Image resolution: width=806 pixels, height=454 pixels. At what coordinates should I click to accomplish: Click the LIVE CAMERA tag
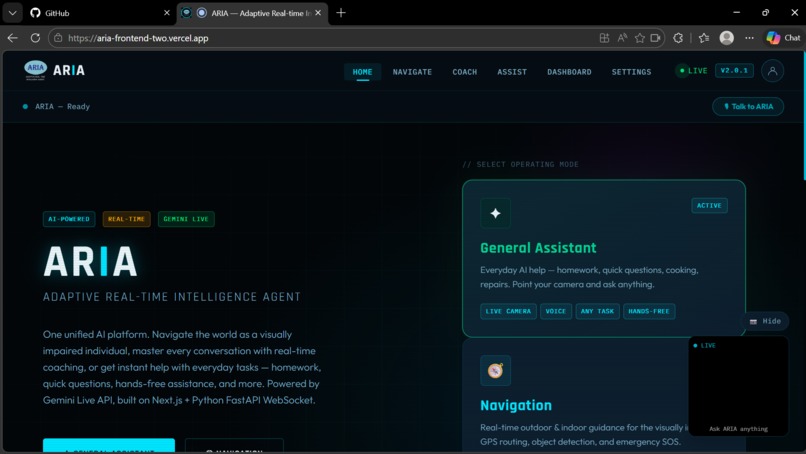508,311
